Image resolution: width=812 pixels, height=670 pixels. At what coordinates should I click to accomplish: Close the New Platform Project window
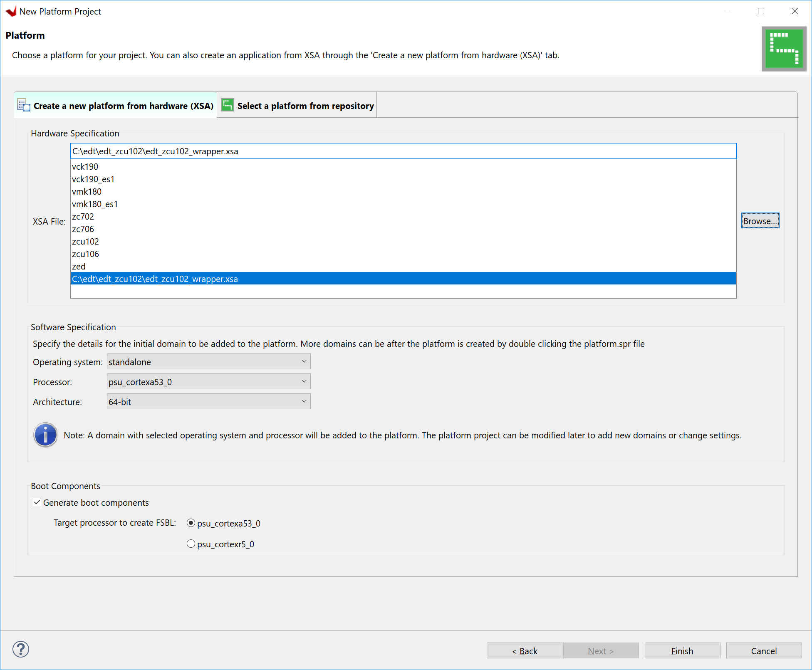coord(795,11)
